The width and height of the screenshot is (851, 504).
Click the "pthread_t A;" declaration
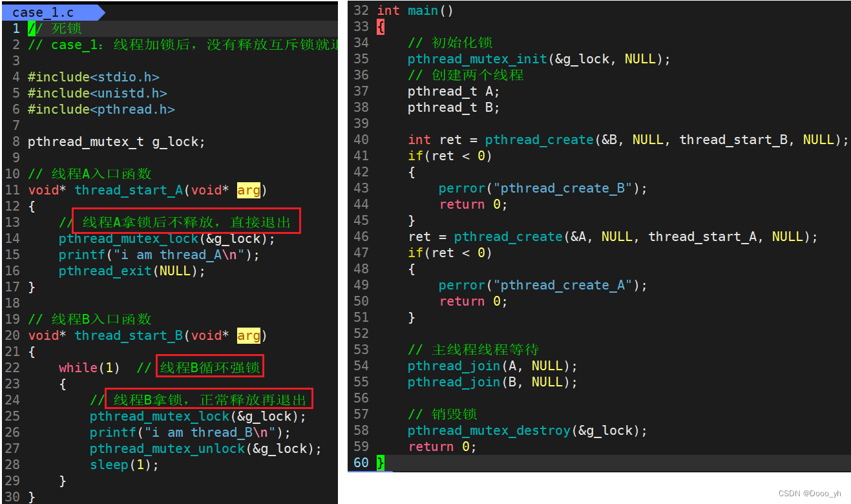pyautogui.click(x=454, y=91)
